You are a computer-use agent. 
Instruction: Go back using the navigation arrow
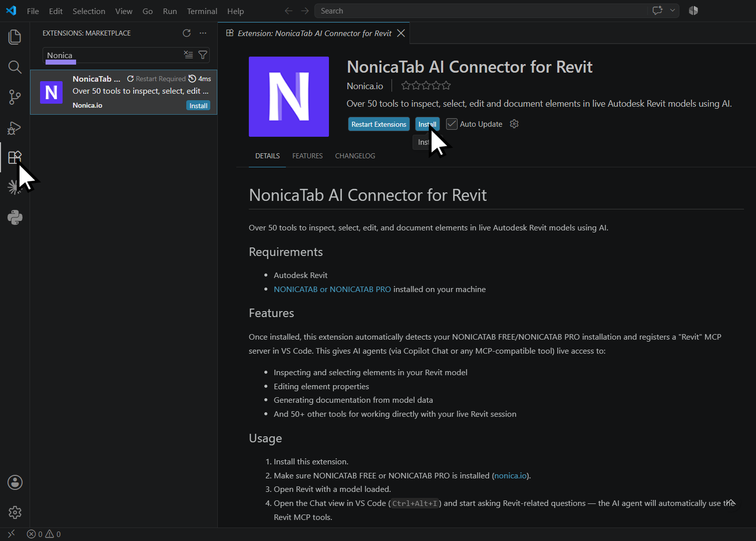[x=288, y=11]
